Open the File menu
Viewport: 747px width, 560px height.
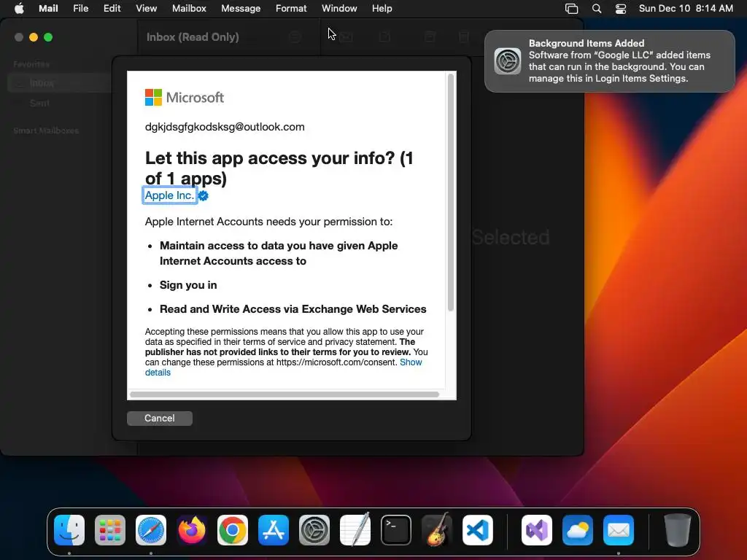80,9
